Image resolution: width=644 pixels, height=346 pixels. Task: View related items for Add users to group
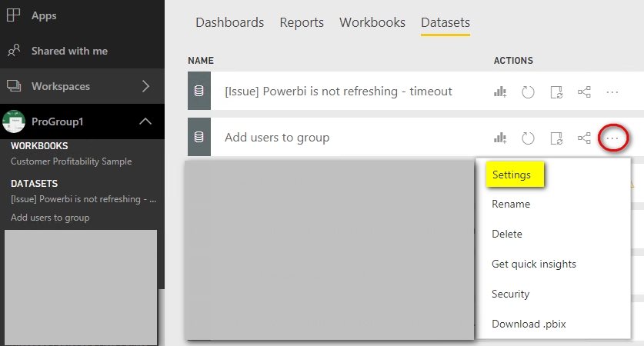584,138
